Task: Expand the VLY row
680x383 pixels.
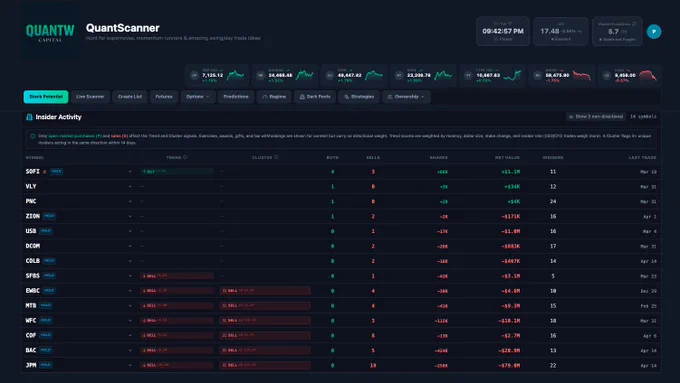Action: 130,187
